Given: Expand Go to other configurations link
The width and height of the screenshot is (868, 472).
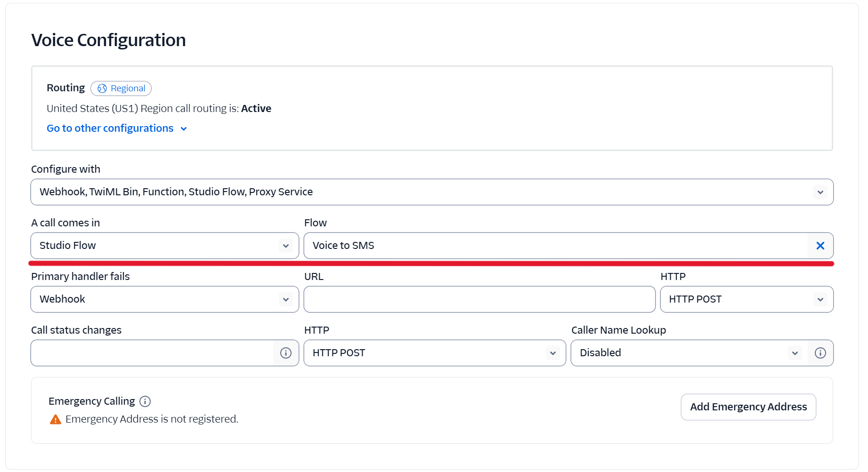Looking at the screenshot, I should (110, 128).
